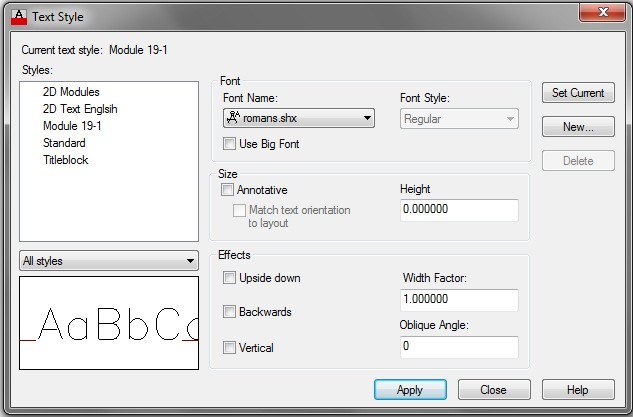Enable the Use Big Font checkbox
The image size is (633, 417).
(x=230, y=144)
